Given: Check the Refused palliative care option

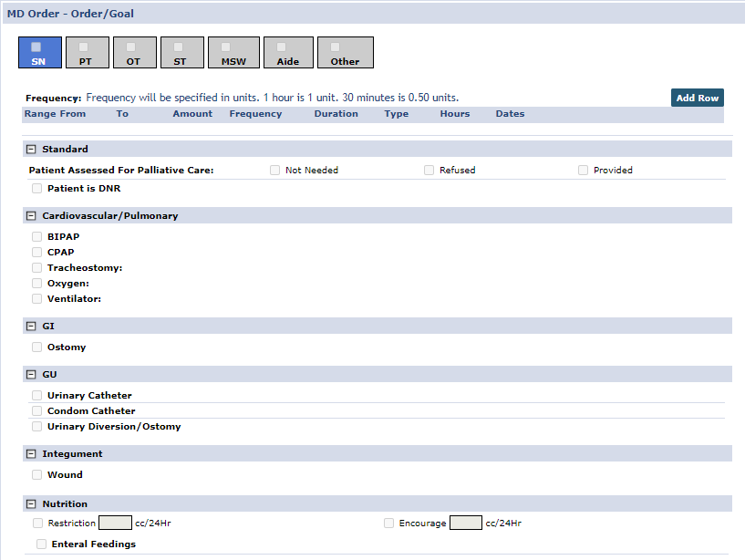Looking at the screenshot, I should pos(429,170).
